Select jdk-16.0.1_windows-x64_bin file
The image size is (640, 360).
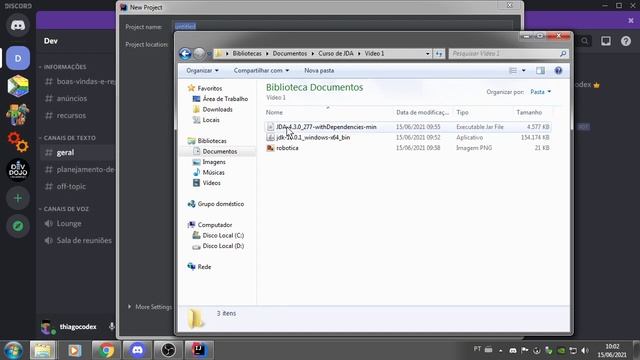pyautogui.click(x=408, y=138)
